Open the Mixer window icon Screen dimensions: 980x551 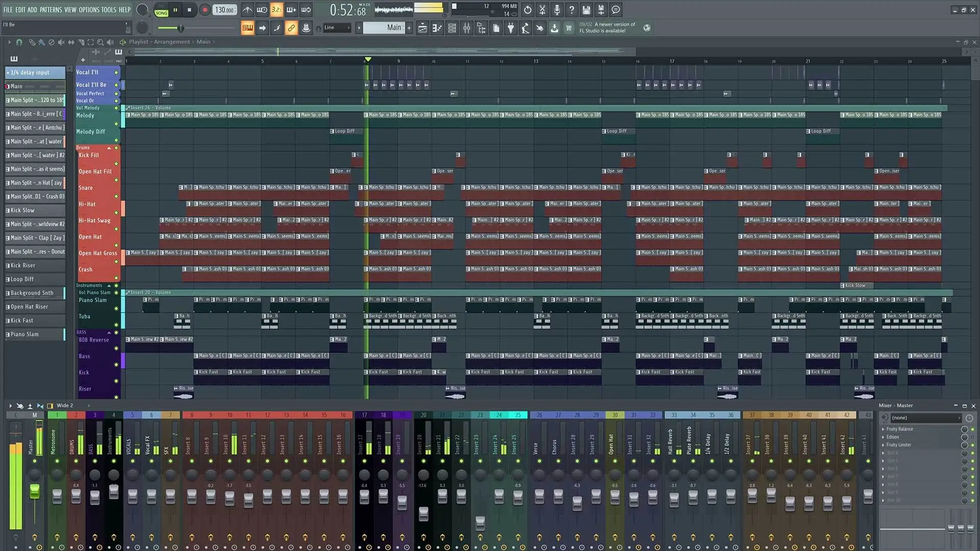(467, 28)
